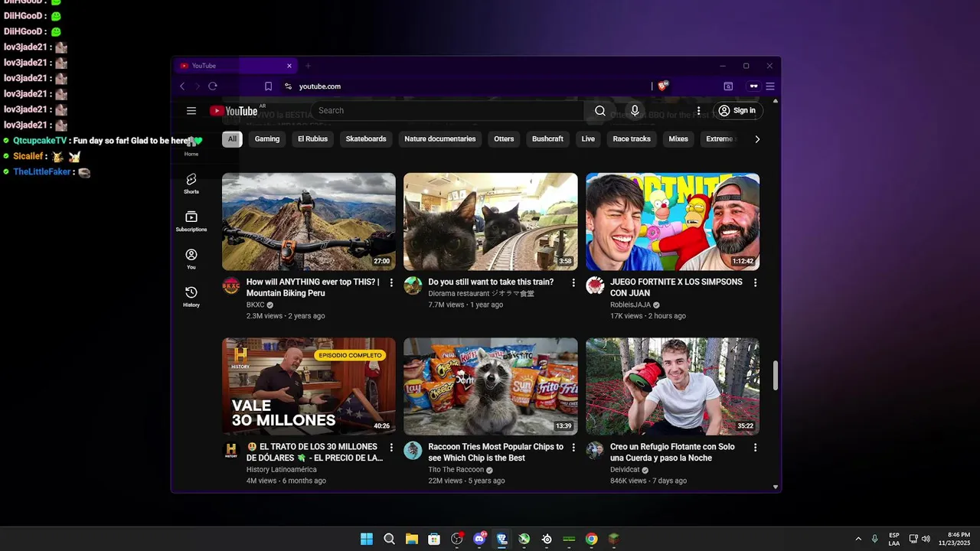Start voice search with the microphone
This screenshot has height=551, width=980.
[635, 111]
